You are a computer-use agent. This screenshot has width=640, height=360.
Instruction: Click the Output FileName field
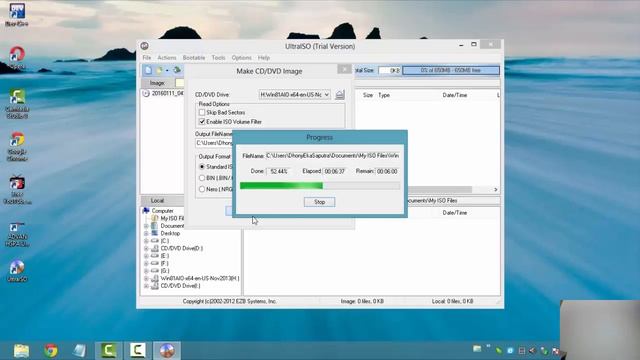(214, 143)
